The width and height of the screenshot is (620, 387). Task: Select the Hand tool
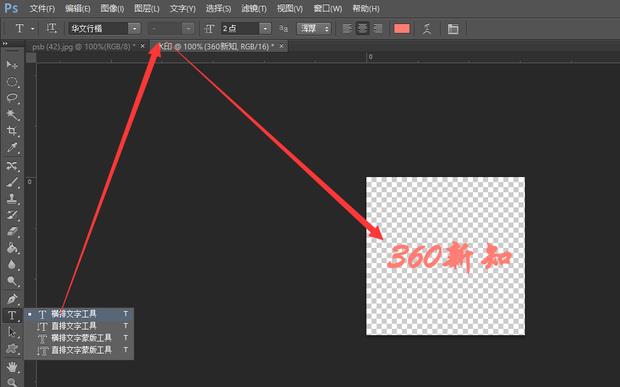(x=12, y=366)
